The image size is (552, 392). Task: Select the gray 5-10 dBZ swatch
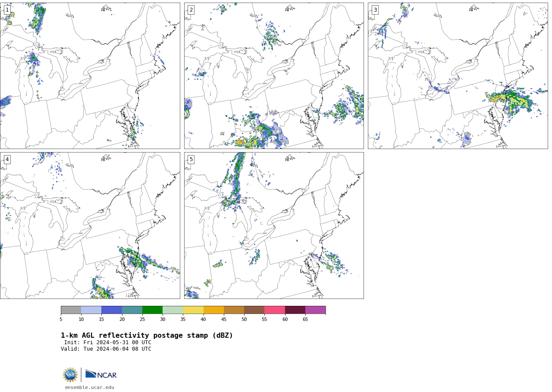[71, 310]
